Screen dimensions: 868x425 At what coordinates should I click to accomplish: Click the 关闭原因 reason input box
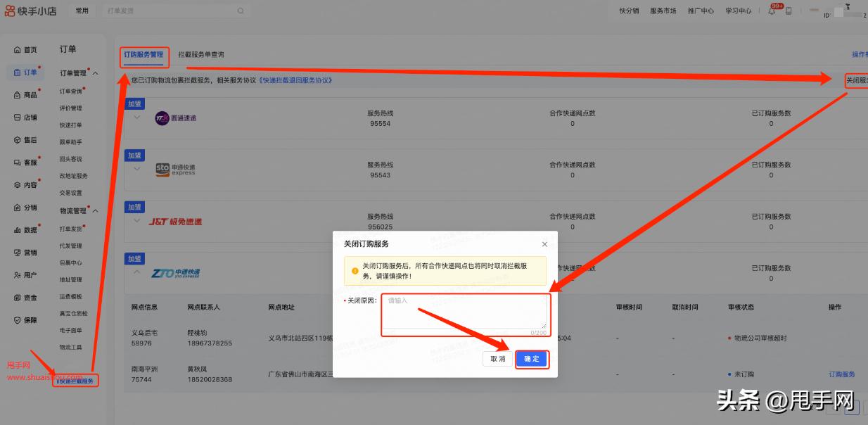[466, 312]
